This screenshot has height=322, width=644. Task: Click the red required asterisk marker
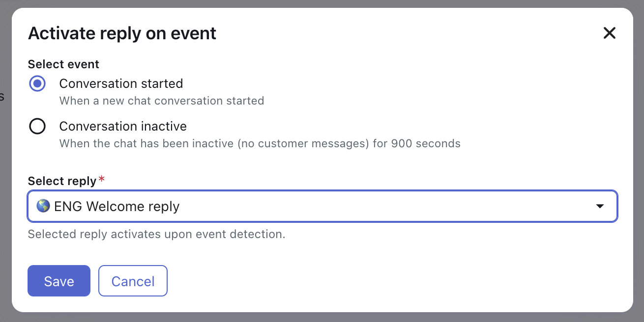pyautogui.click(x=101, y=179)
